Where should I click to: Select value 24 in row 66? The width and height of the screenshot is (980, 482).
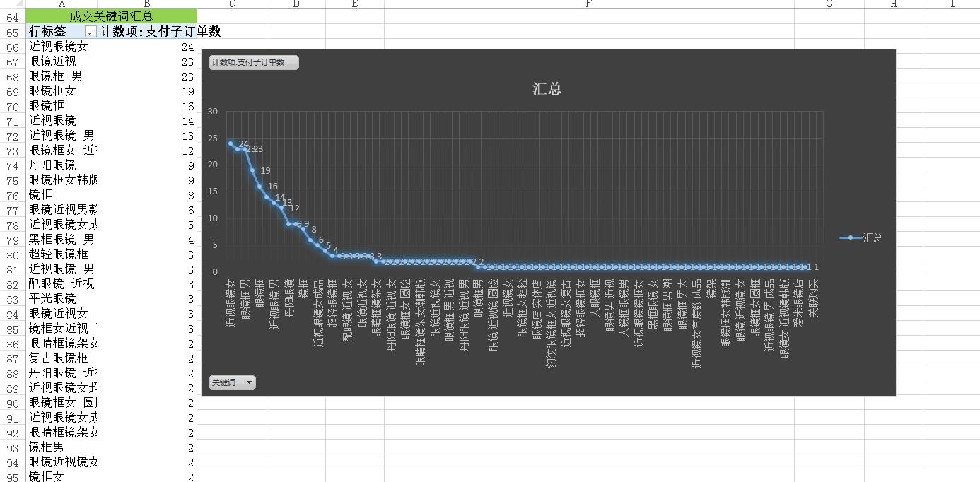coord(147,47)
